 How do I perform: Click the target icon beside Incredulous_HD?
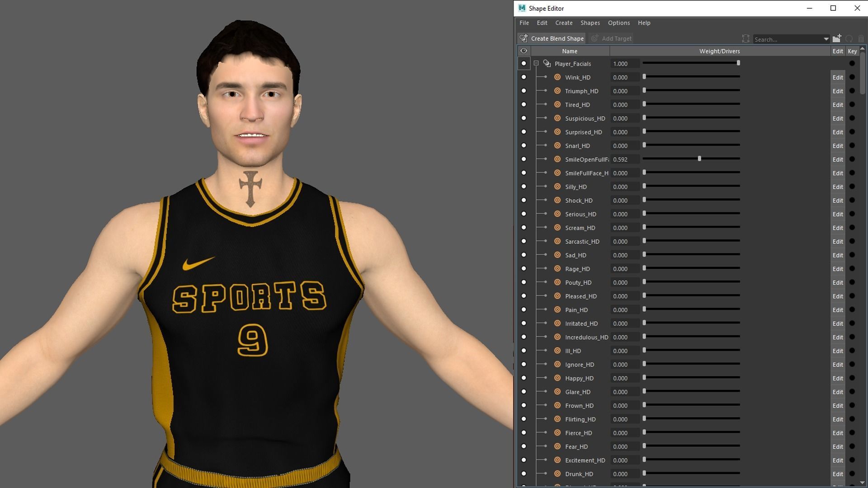[x=557, y=337]
